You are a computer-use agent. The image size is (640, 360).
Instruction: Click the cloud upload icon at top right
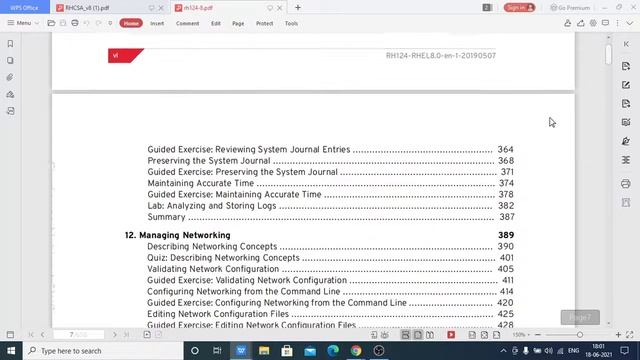pyautogui.click(x=580, y=23)
